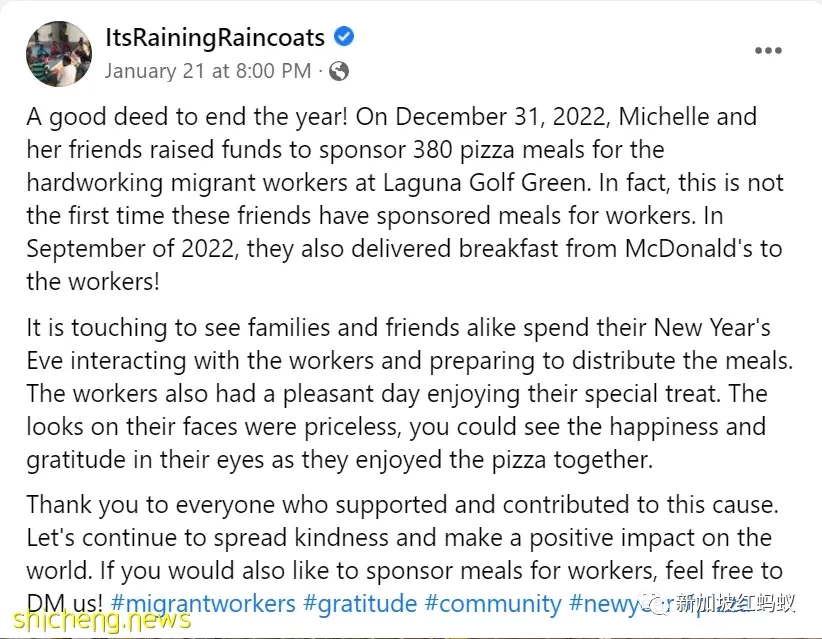Open the #migrantworkers hashtag

tap(203, 604)
